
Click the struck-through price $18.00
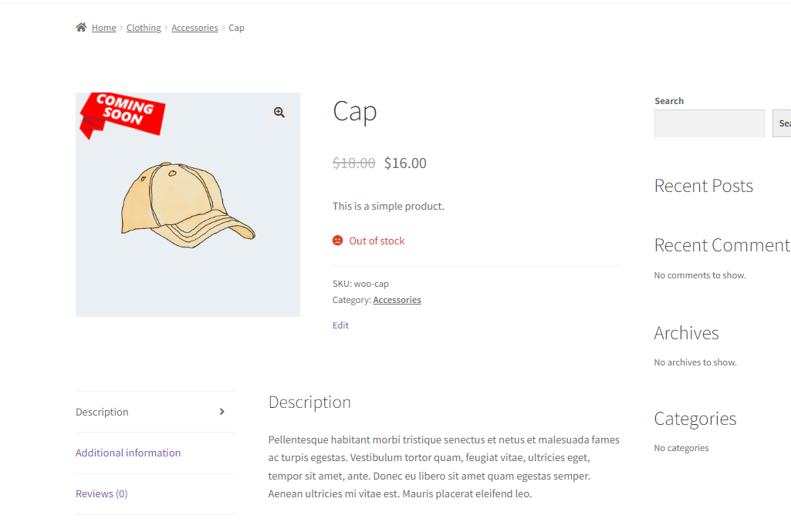pos(353,163)
